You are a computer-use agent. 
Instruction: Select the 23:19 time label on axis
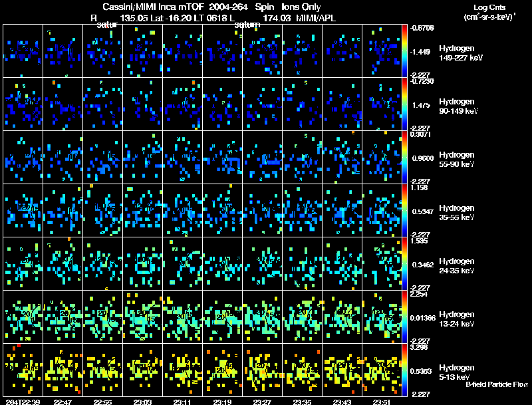pos(221,402)
